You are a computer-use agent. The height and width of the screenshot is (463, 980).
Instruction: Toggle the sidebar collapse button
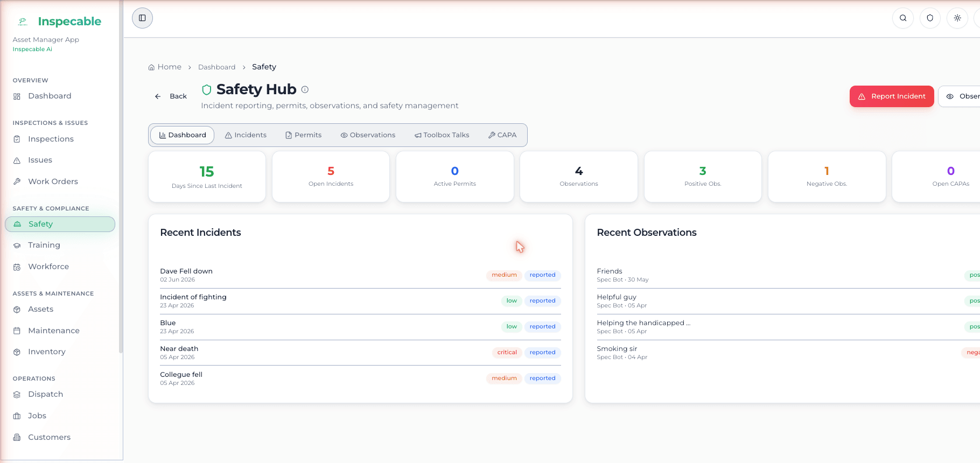click(142, 18)
